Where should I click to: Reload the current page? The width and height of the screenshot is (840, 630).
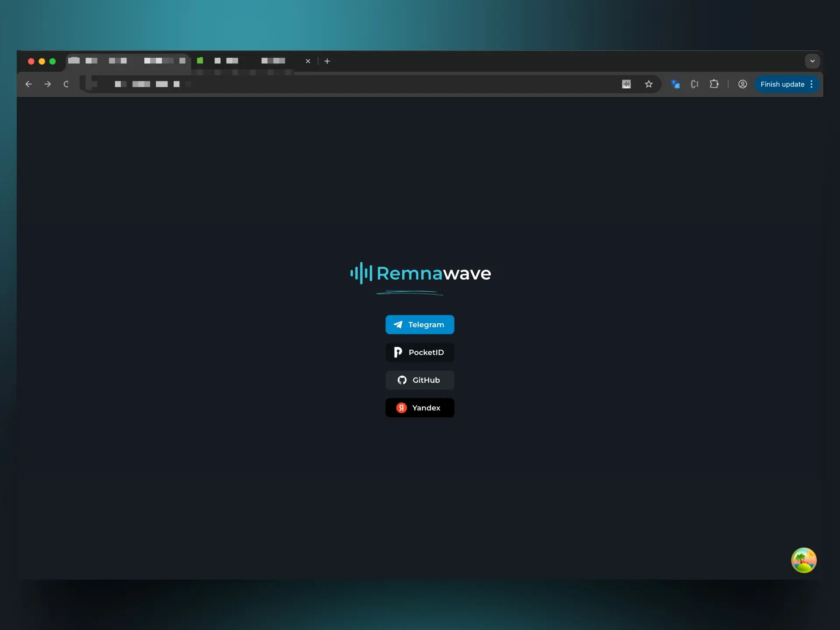[66, 84]
